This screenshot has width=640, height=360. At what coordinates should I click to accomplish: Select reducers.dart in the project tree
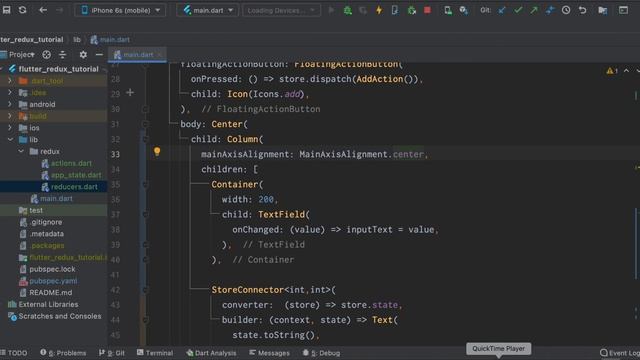(x=69, y=187)
